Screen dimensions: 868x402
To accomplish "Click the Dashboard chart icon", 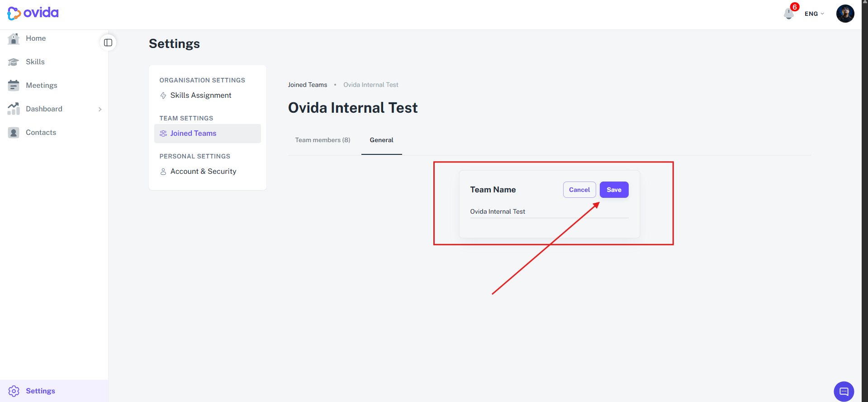I will pos(14,109).
